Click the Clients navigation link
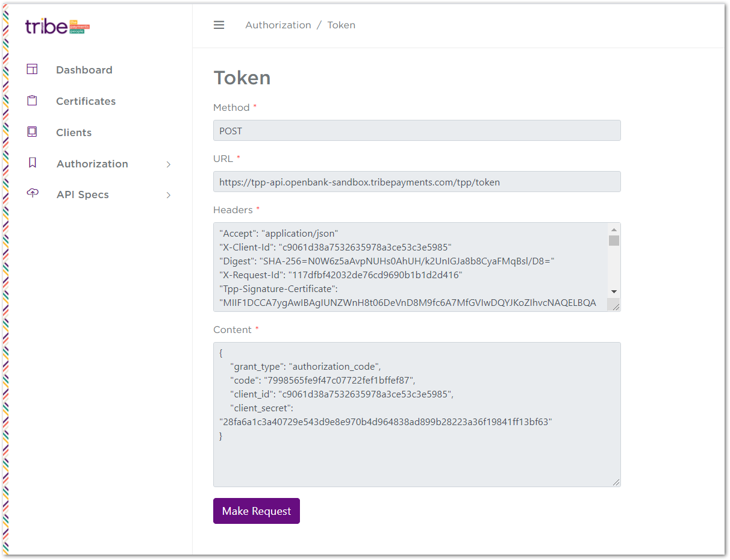 coord(74,132)
